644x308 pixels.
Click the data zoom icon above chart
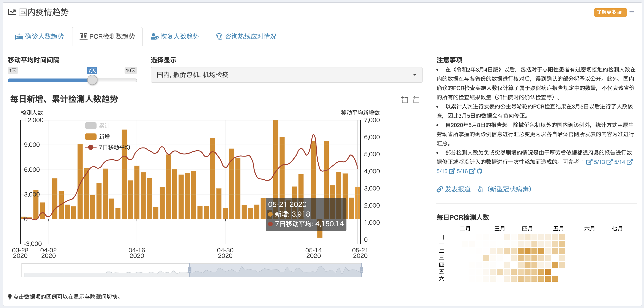tap(404, 100)
